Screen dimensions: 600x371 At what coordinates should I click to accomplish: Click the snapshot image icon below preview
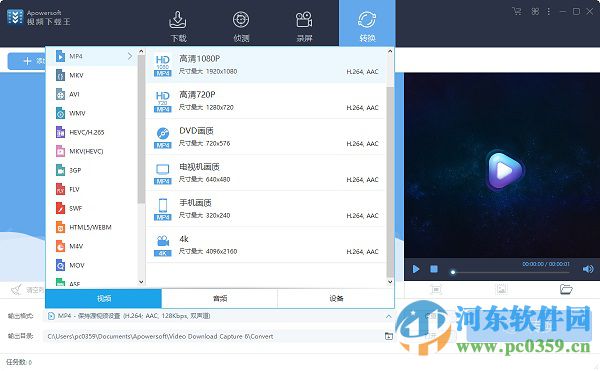pyautogui.click(x=501, y=289)
